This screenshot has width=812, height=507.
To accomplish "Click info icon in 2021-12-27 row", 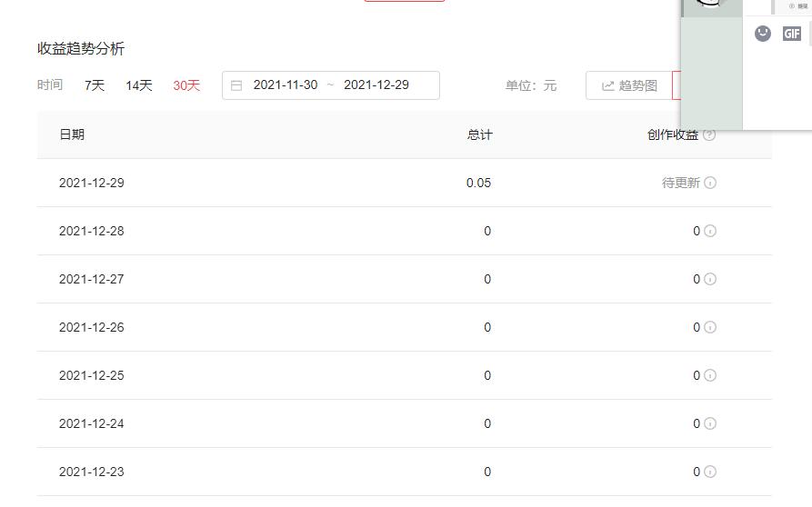I will tap(710, 279).
